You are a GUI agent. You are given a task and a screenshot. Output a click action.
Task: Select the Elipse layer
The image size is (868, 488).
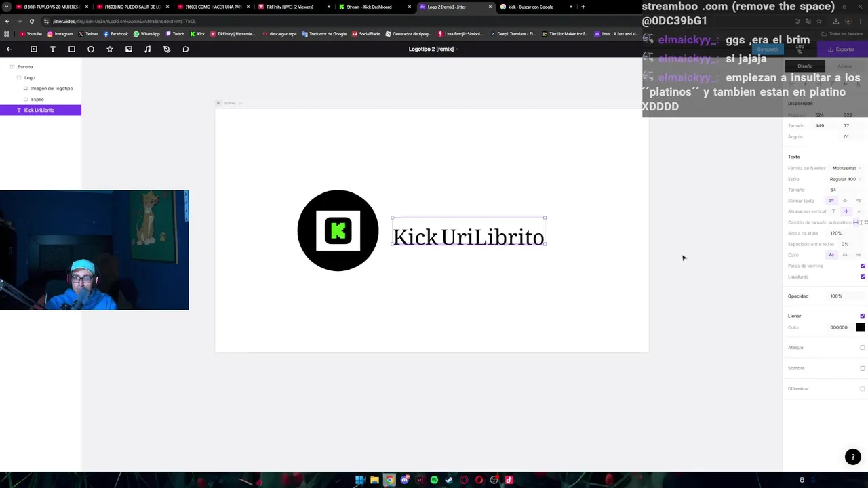pos(41,99)
